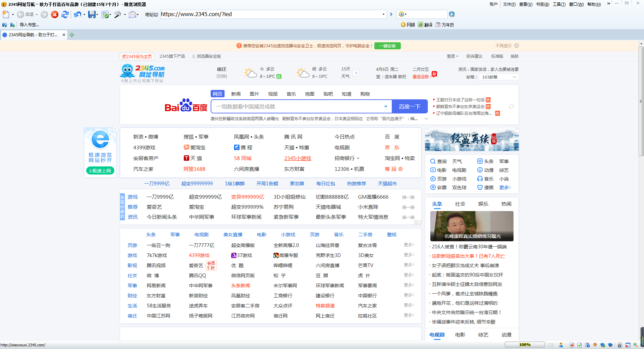Show more of the 15-day weather forecast with the arrow
The height and width of the screenshot is (349, 644).
click(356, 73)
